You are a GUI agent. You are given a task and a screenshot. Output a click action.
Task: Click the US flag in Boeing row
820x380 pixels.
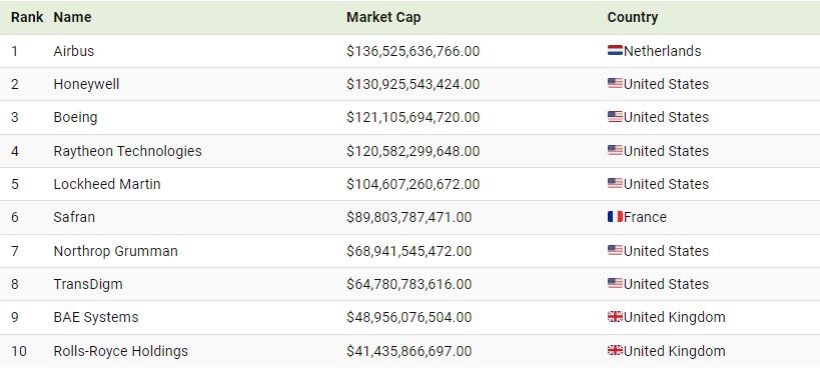[x=615, y=117]
